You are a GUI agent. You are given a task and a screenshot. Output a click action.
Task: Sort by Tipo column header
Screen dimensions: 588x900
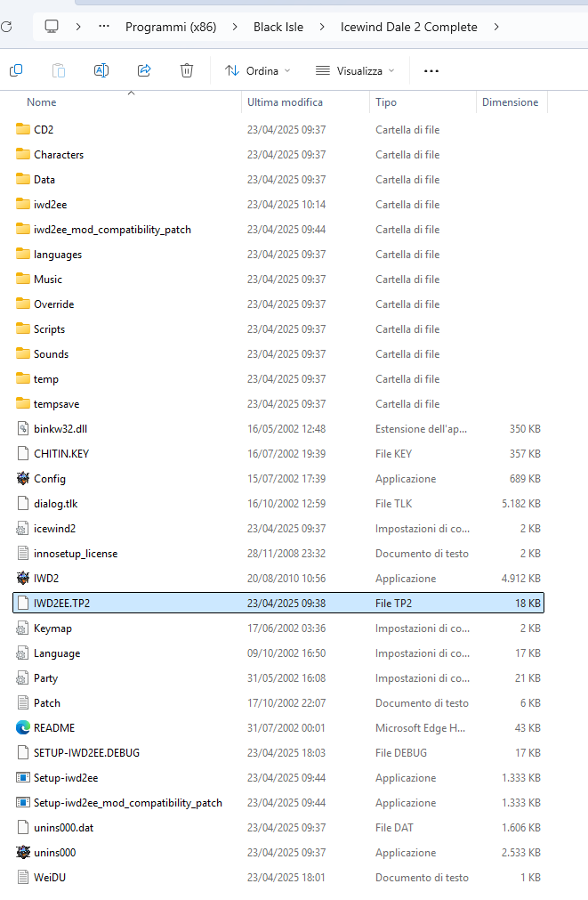coord(386,102)
